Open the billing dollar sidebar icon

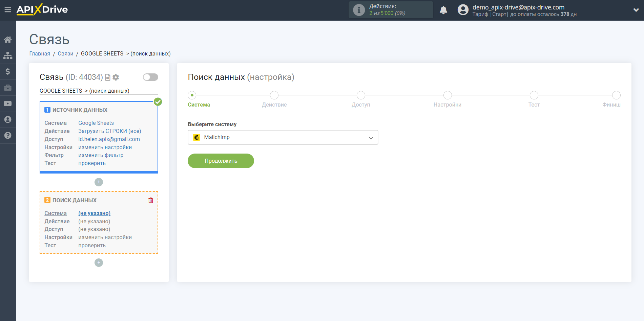click(8, 71)
